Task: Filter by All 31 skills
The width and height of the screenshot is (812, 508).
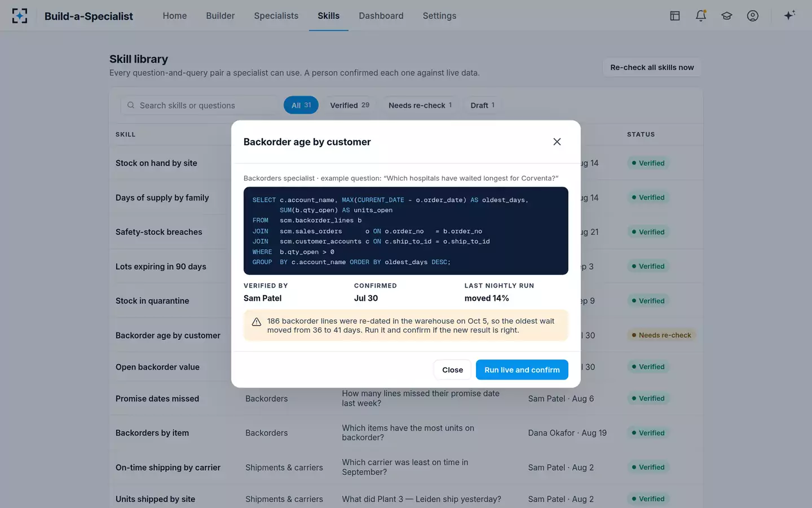Action: [x=301, y=105]
